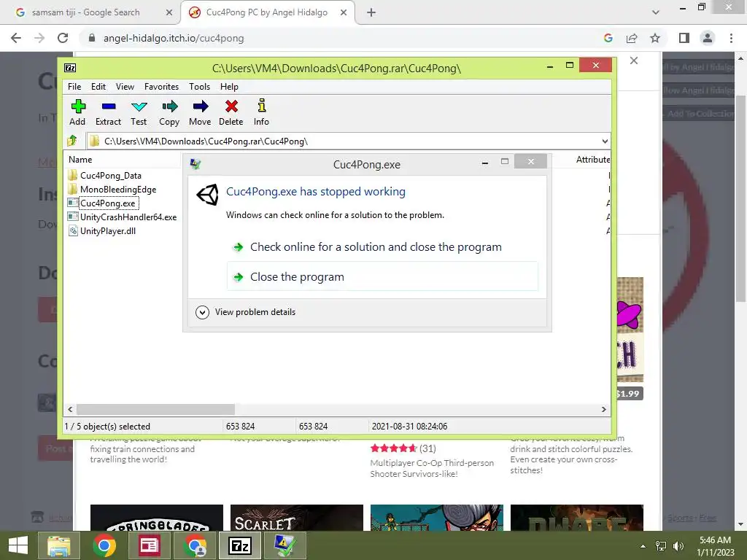This screenshot has width=747, height=560.
Task: Open a new Chrome tab
Action: point(371,12)
